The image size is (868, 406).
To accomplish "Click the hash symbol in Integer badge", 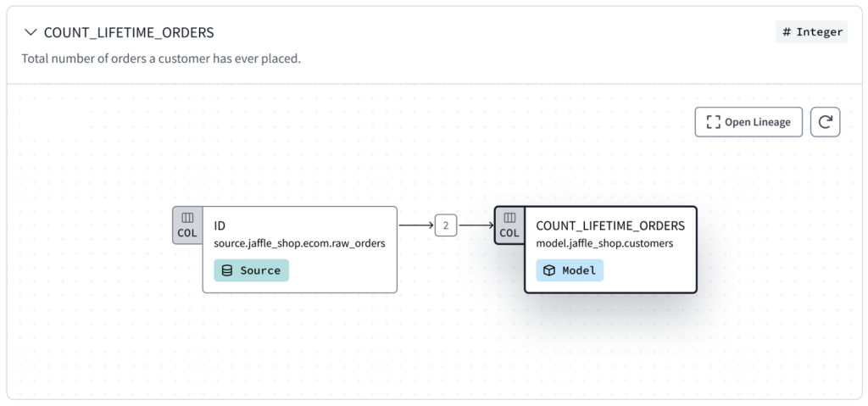I will tap(787, 32).
